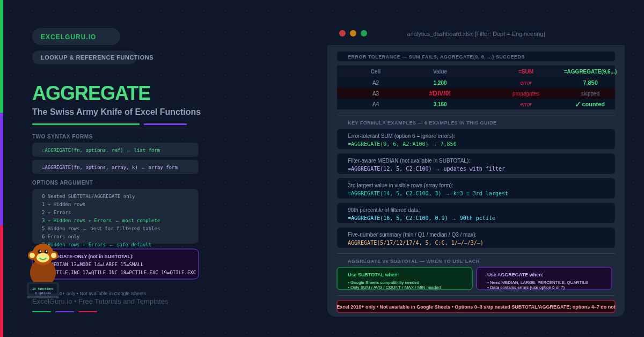Click the 'OPTIONS ARGUMENT' heading
Viewport: 644px width, 337px height.
[x=62, y=183]
